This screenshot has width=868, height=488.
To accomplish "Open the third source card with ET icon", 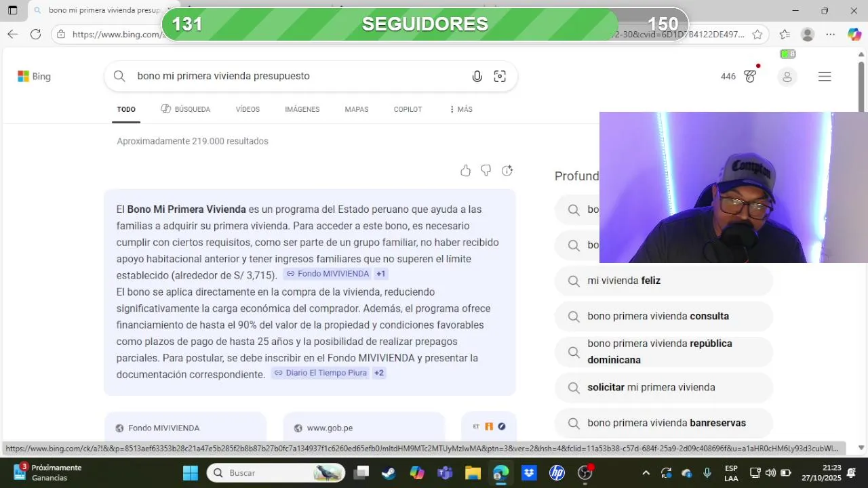I will (489, 427).
